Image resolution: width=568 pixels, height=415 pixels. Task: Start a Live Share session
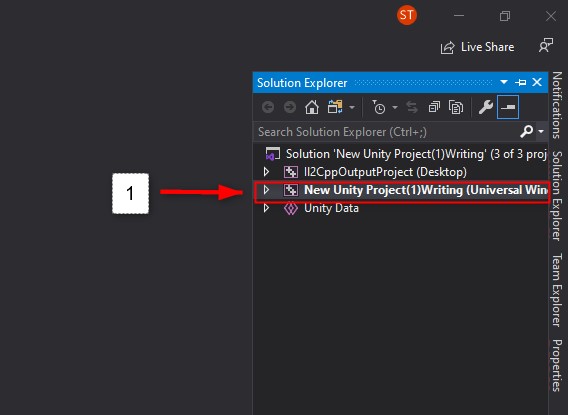tap(477, 47)
